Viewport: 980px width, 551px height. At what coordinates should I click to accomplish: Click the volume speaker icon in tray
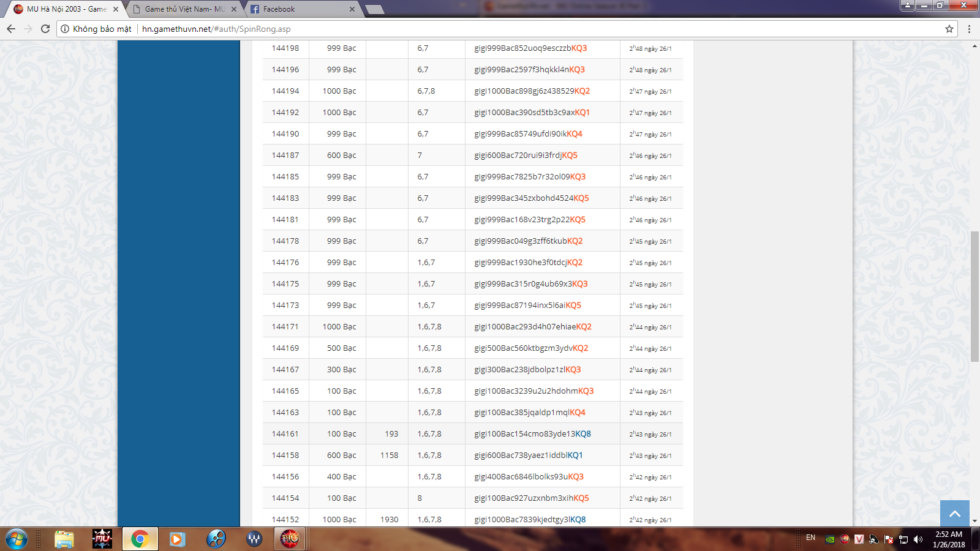(918, 539)
